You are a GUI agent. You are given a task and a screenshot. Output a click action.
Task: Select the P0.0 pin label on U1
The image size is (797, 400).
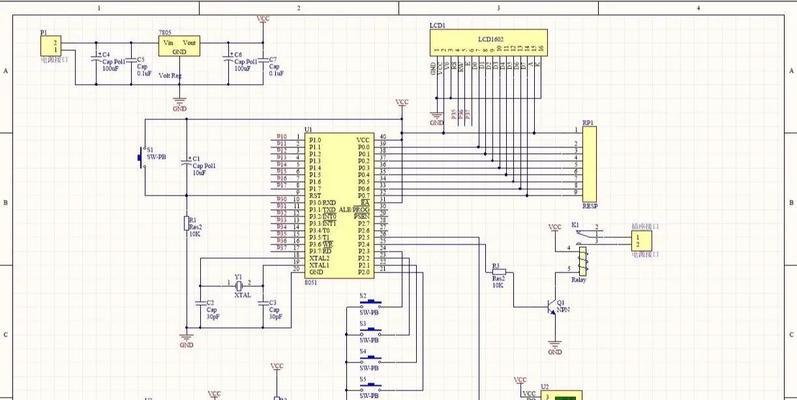click(363, 147)
